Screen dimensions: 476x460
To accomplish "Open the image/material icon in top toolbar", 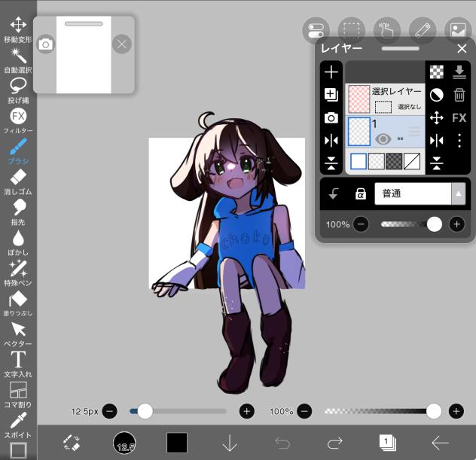I will [x=458, y=30].
